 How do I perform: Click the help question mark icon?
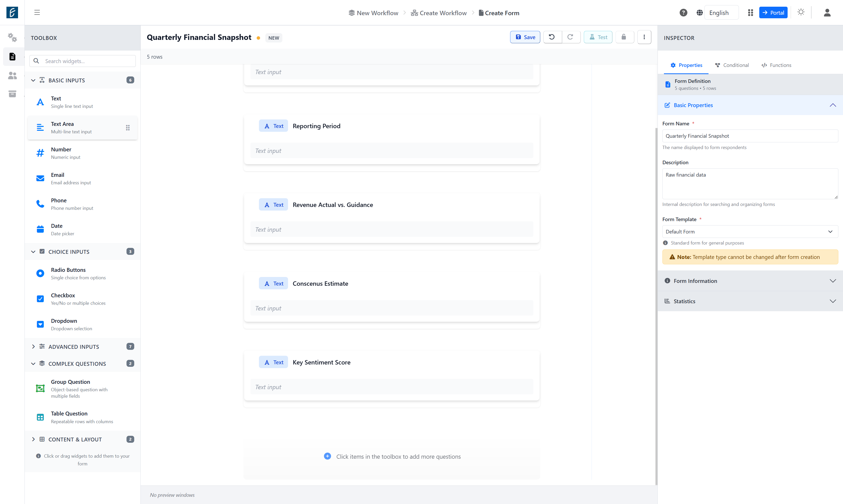click(x=683, y=13)
